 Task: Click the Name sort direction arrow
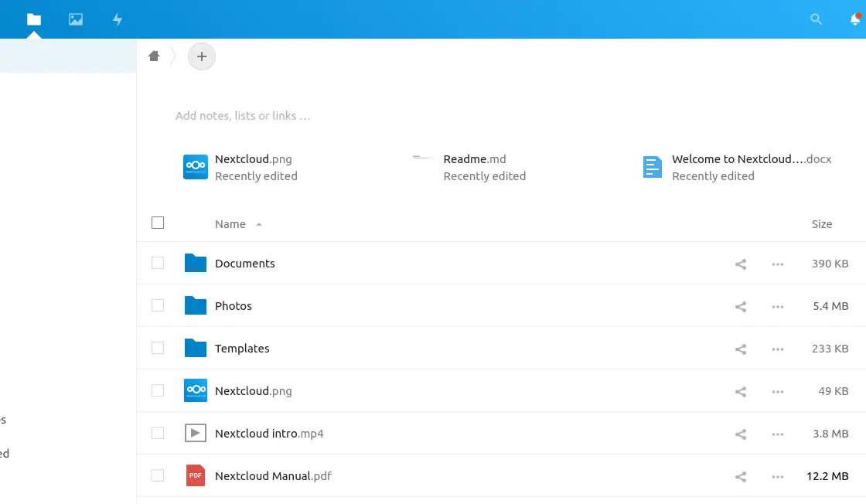coord(258,225)
